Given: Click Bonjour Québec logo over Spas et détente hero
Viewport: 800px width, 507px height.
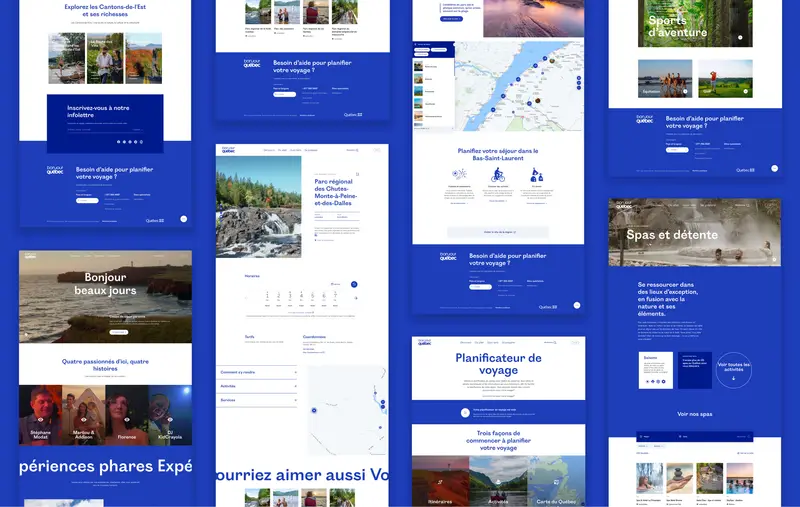Looking at the screenshot, I should pyautogui.click(x=623, y=205).
